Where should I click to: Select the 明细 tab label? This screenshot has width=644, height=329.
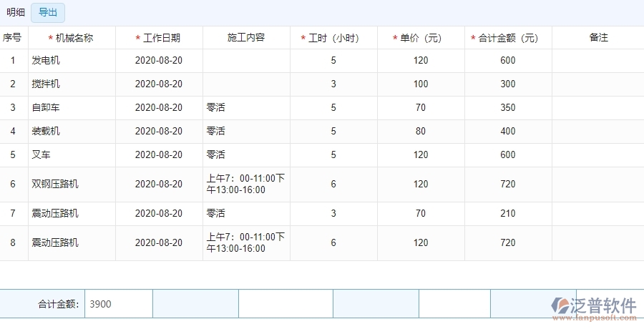(16, 12)
